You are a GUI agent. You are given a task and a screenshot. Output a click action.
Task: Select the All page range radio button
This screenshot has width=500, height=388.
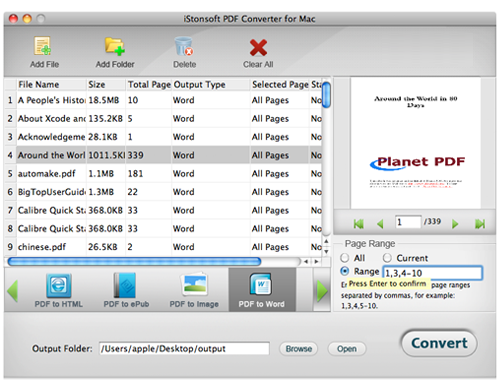[344, 258]
